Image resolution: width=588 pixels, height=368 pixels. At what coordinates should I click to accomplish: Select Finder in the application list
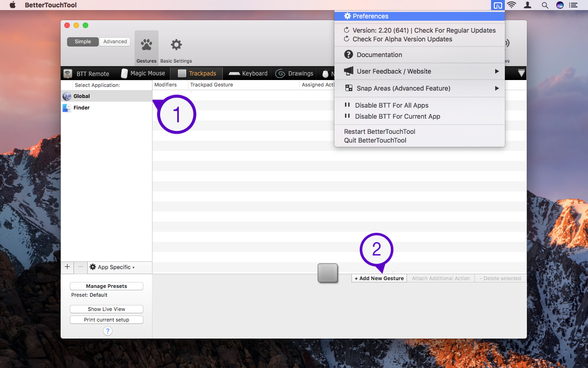107,108
